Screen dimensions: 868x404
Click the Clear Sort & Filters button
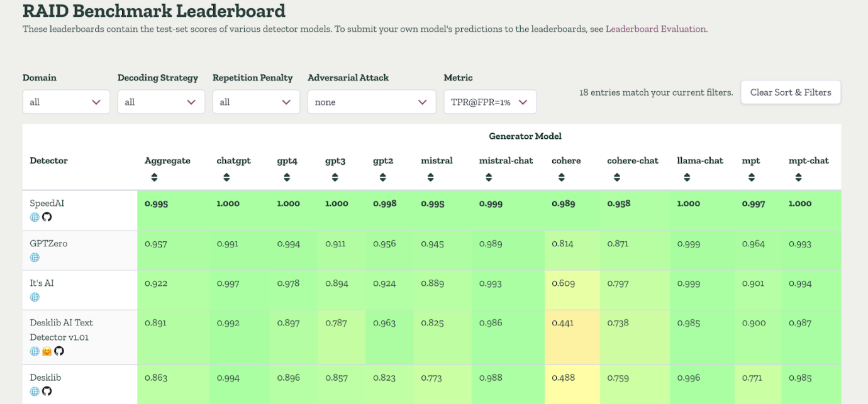(x=790, y=92)
